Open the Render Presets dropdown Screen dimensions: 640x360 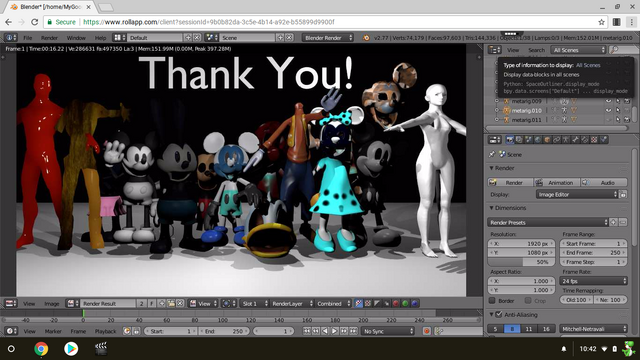[x=548, y=222]
